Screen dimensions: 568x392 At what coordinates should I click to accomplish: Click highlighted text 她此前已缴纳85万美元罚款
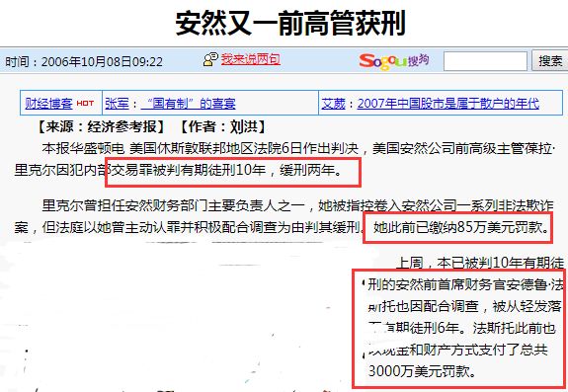(x=457, y=228)
